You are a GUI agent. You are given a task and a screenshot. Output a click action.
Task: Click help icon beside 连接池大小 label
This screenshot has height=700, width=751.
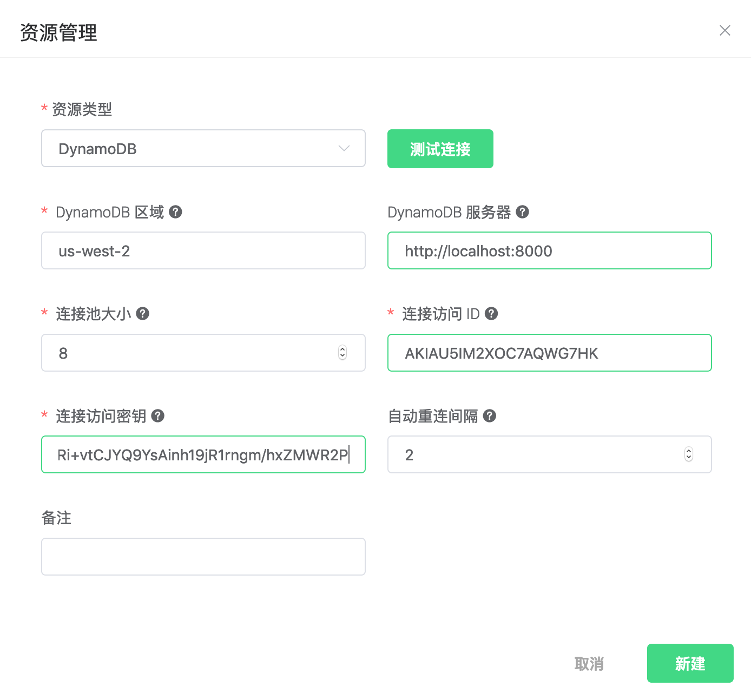pos(143,314)
